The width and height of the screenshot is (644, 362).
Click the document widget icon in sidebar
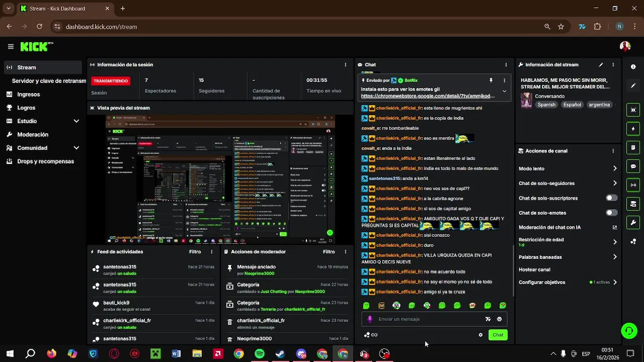tap(633, 147)
